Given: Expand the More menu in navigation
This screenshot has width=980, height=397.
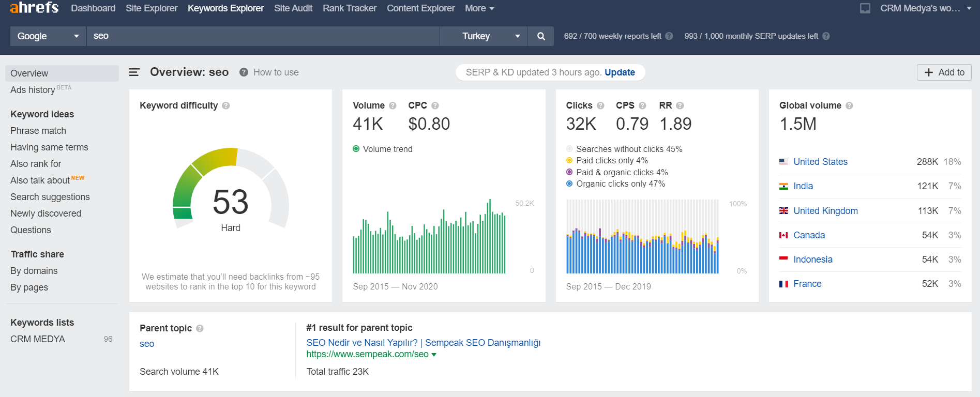Looking at the screenshot, I should point(479,8).
